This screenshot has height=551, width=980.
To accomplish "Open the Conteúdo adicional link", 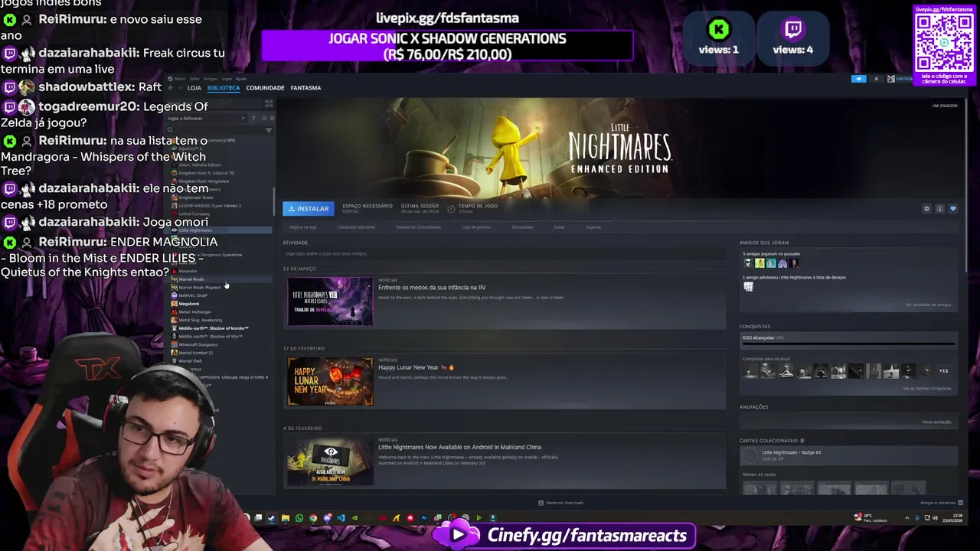I will point(356,227).
